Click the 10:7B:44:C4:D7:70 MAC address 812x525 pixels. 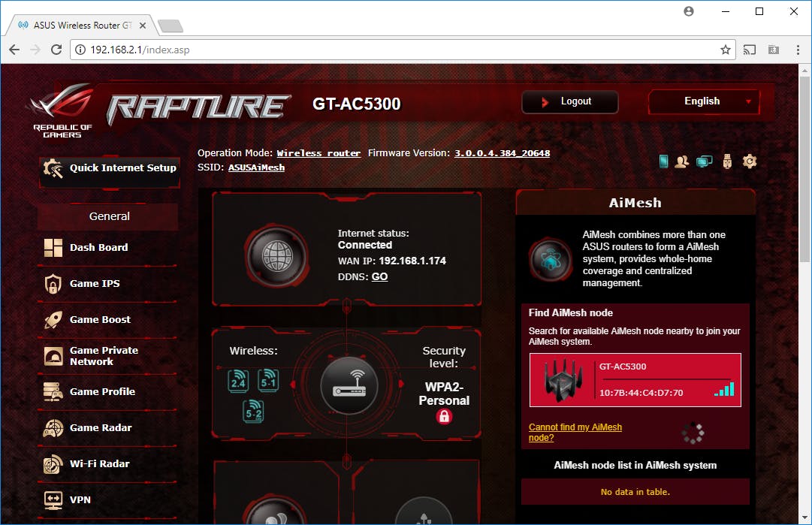[641, 393]
